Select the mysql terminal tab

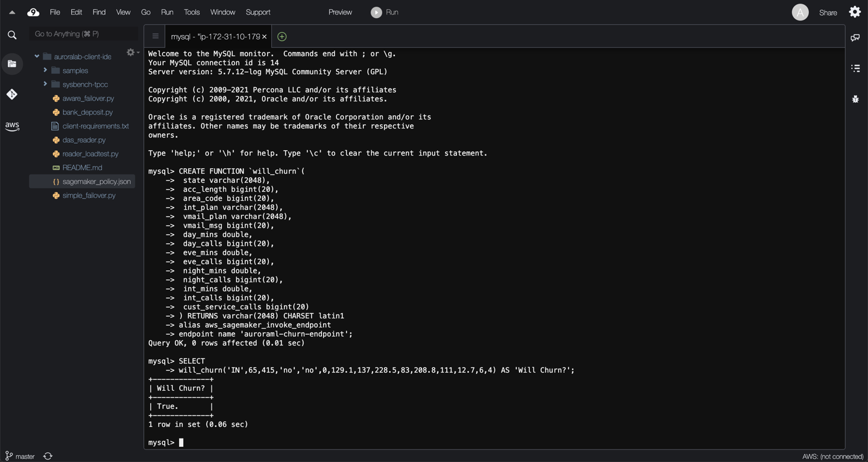(217, 36)
